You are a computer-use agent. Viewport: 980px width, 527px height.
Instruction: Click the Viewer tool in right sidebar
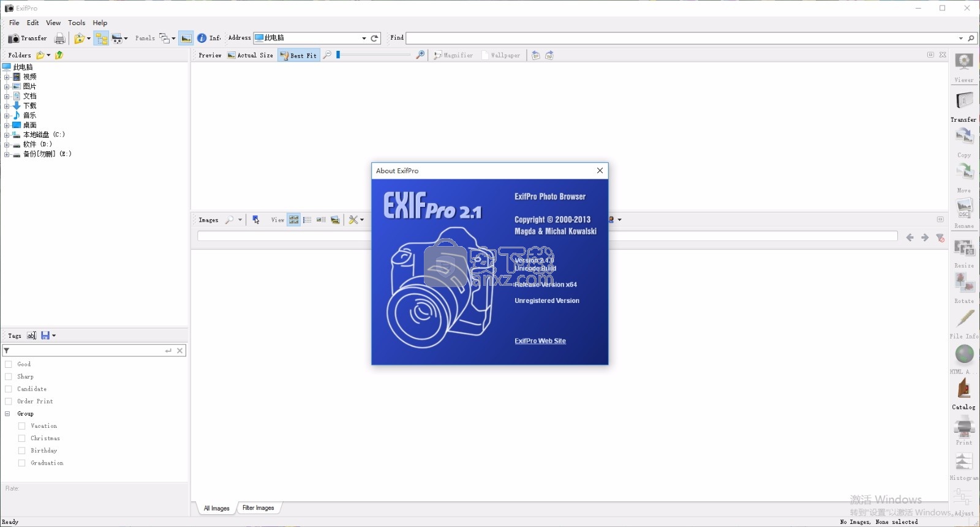(964, 68)
